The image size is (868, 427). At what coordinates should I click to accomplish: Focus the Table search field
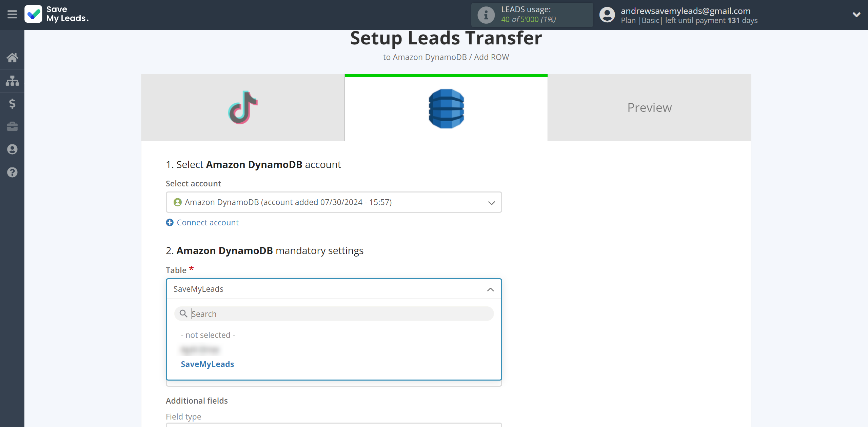click(334, 314)
